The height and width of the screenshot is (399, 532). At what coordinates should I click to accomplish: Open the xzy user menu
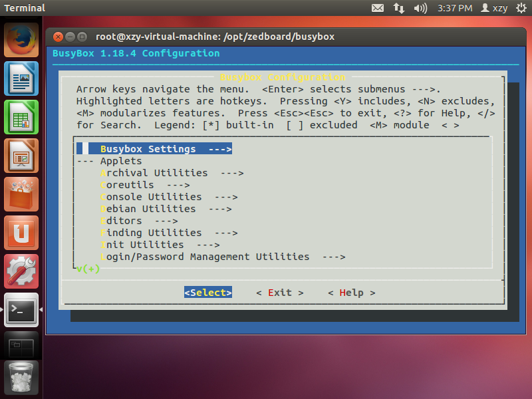tap(494, 8)
